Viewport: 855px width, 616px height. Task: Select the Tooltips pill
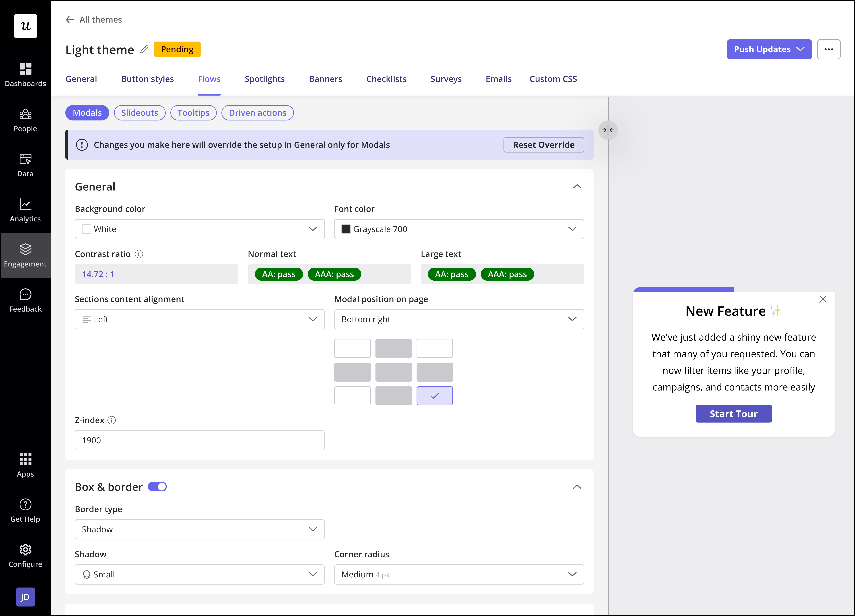click(193, 113)
